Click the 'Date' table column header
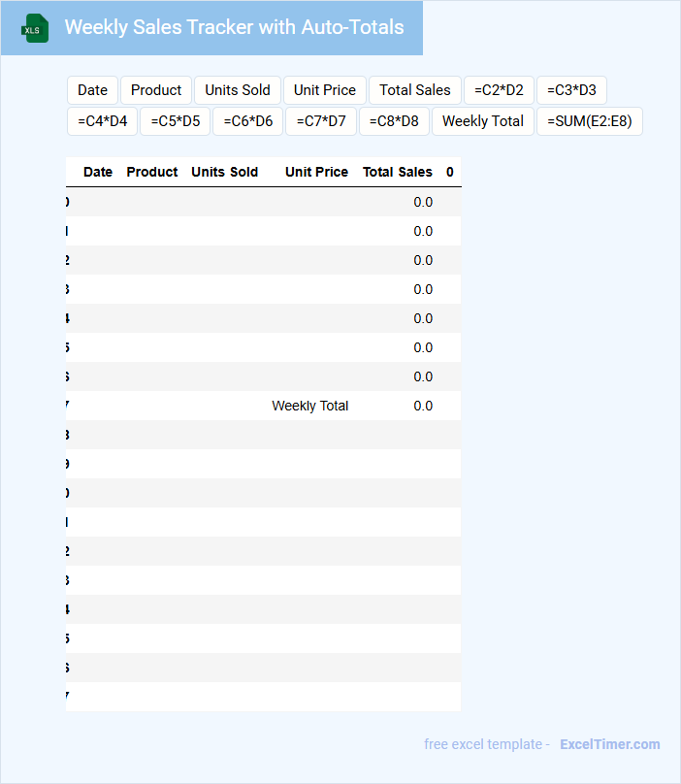Viewport: 681px width, 784px height. click(98, 172)
